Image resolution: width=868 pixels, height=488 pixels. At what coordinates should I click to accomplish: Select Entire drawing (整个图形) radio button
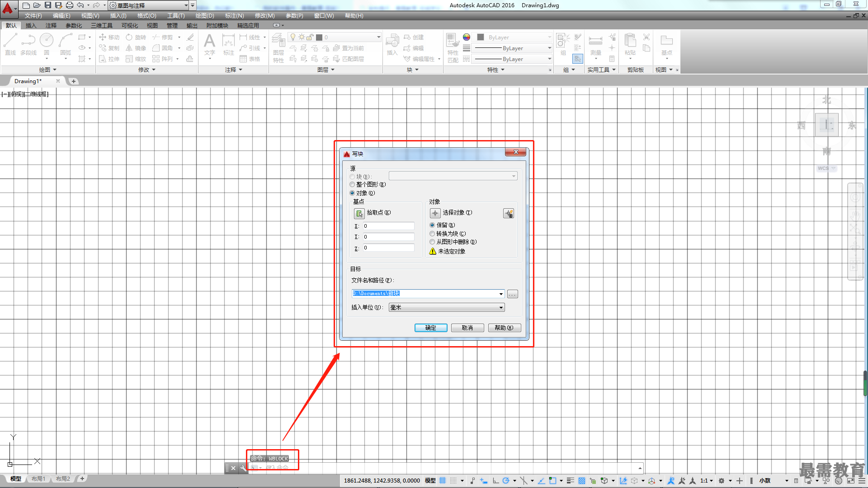352,184
